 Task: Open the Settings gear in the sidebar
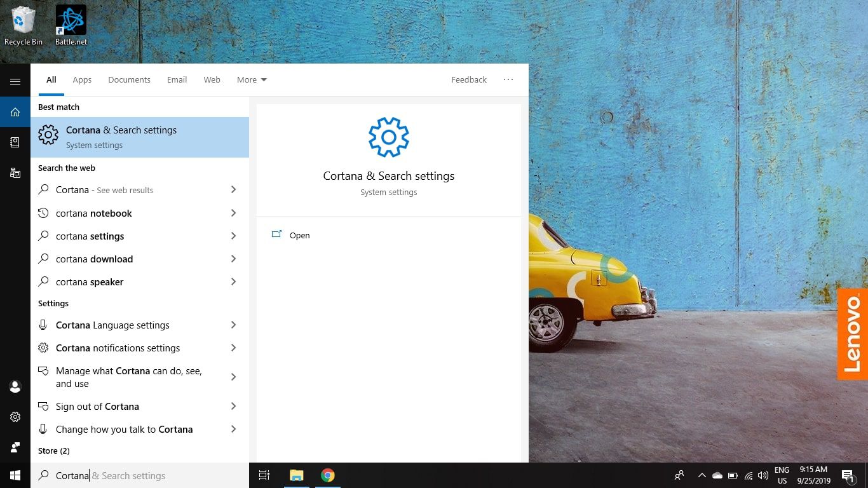pos(15,417)
